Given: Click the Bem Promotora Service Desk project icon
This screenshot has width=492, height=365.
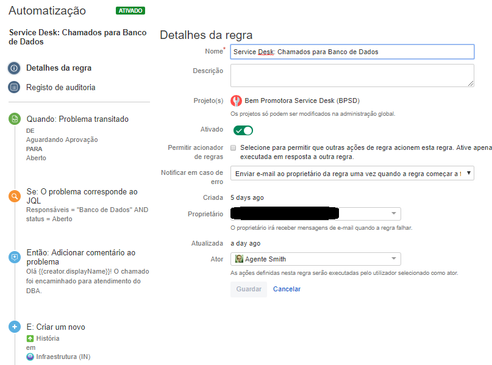Looking at the screenshot, I should click(x=236, y=101).
